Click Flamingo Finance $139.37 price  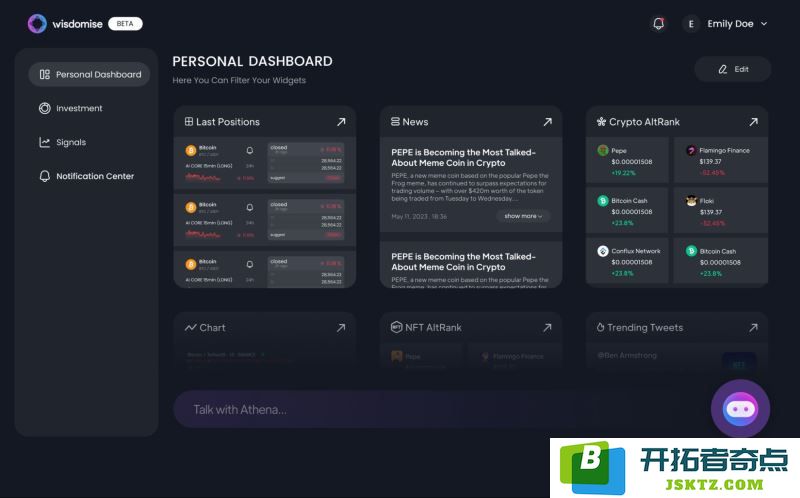pyautogui.click(x=710, y=161)
